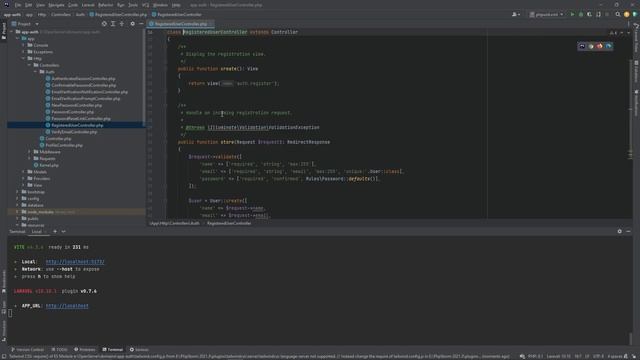640x360 pixels.
Task: Select AuthenticatedSessionController.php in tree
Action: pyautogui.click(x=80, y=78)
